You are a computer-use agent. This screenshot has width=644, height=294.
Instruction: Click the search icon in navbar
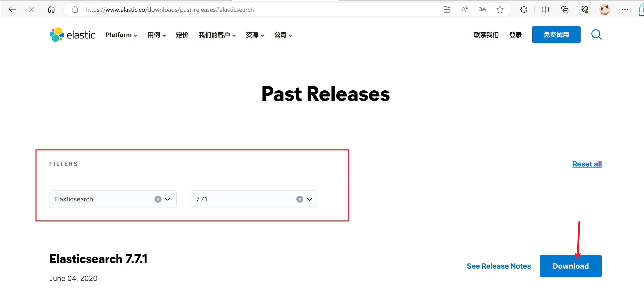(596, 34)
